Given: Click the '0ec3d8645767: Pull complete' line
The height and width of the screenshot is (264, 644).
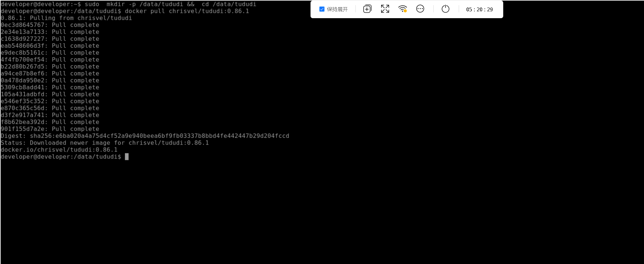Looking at the screenshot, I should tap(50, 25).
